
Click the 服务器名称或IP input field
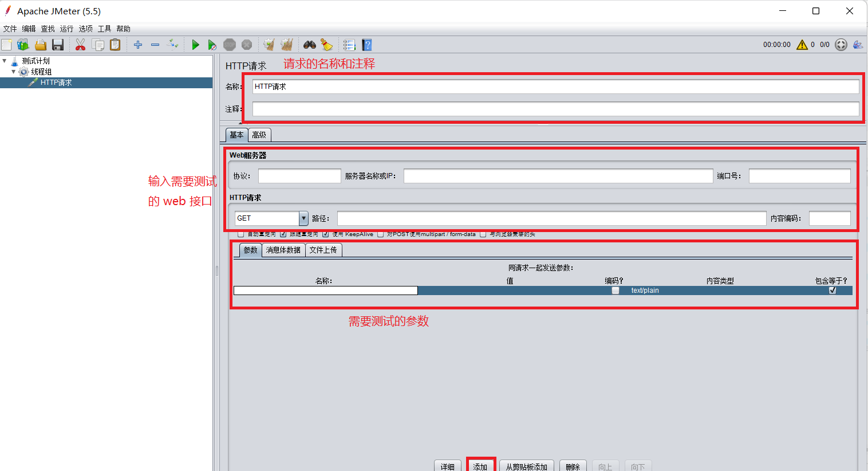click(558, 176)
